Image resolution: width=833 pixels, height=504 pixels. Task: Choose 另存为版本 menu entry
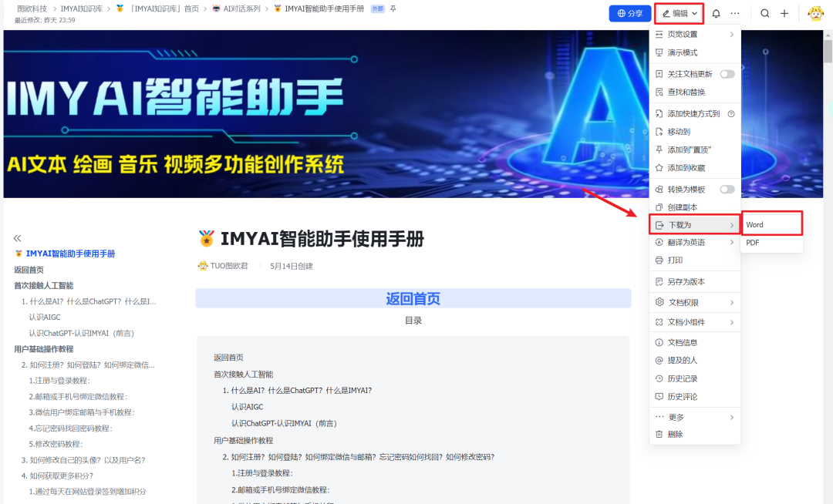[695, 282]
